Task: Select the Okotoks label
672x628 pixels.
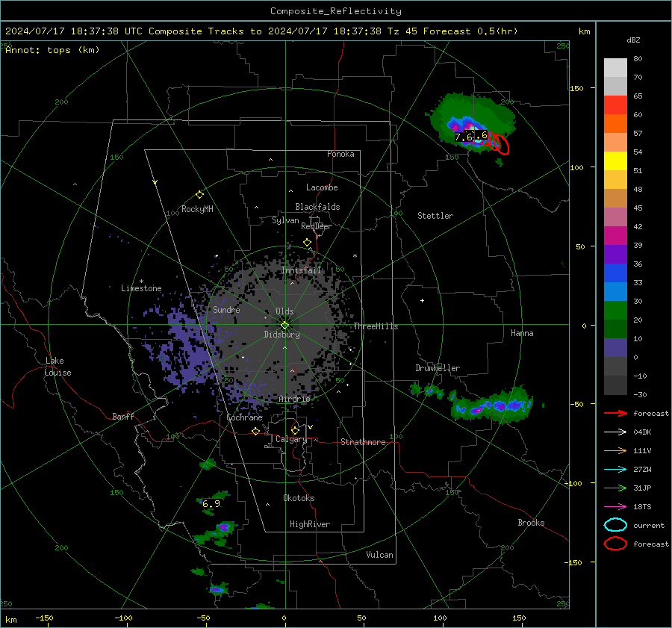Action: tap(299, 498)
